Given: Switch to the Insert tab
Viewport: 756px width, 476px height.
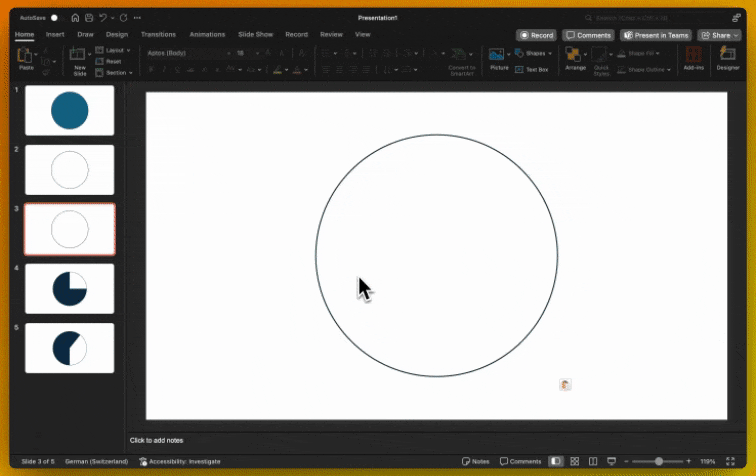Looking at the screenshot, I should [55, 34].
